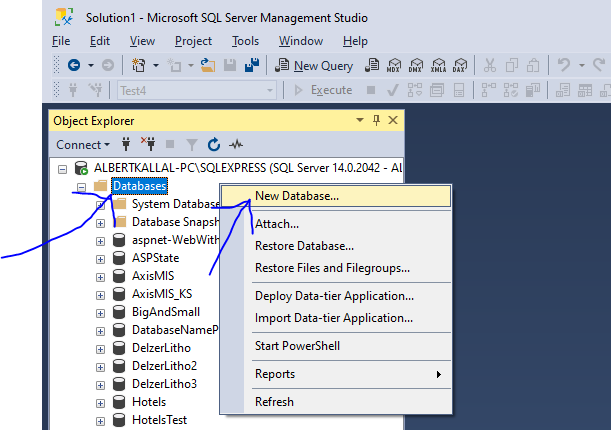Click the Open File folder icon
Viewport: 611px width, 430px height.
(x=208, y=65)
